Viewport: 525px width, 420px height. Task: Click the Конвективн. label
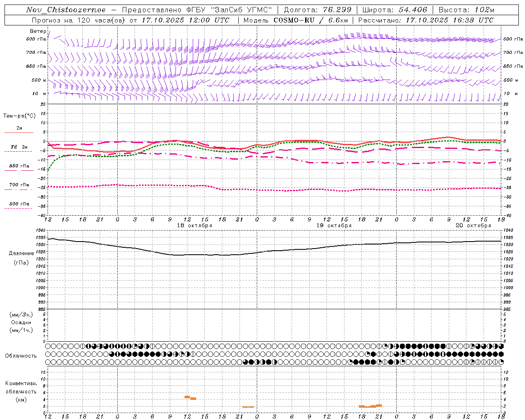click(x=21, y=383)
